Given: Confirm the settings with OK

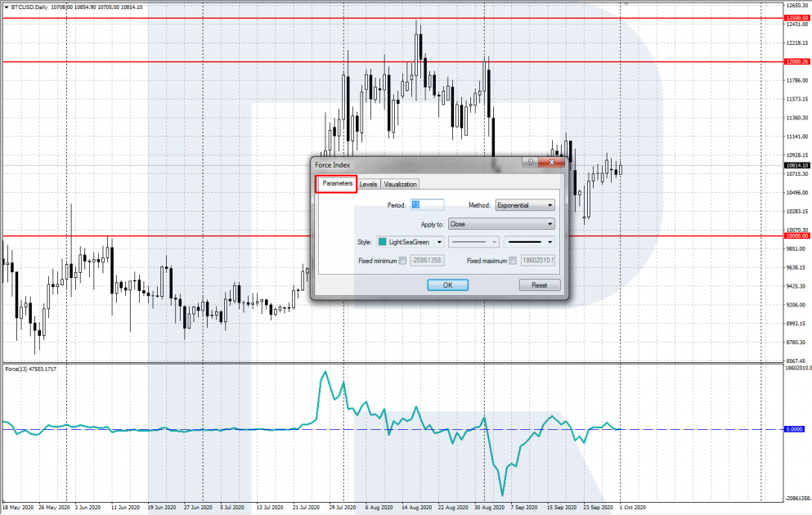Looking at the screenshot, I should tap(447, 285).
